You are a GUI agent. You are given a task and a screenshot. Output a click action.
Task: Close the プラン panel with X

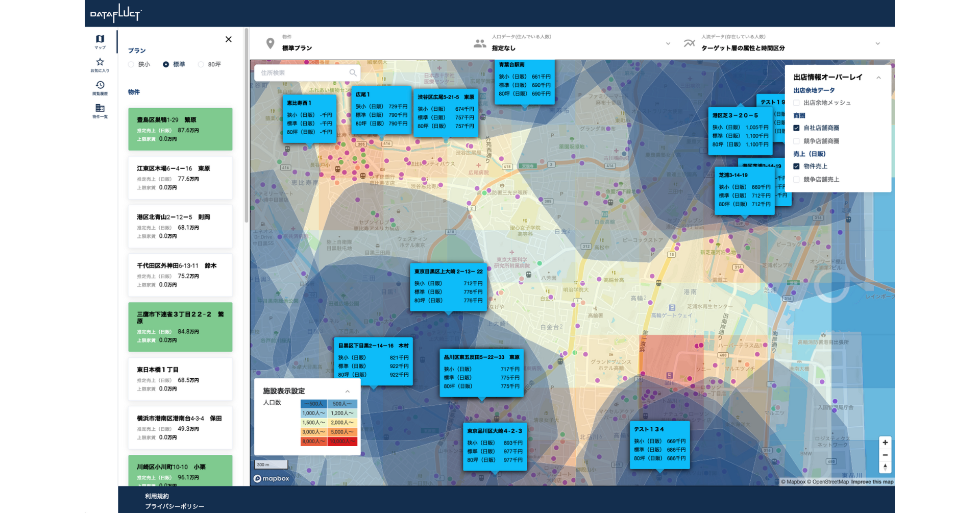coord(229,39)
